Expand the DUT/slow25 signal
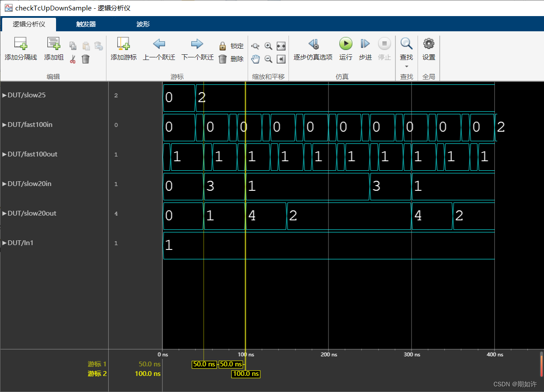 tap(4, 95)
